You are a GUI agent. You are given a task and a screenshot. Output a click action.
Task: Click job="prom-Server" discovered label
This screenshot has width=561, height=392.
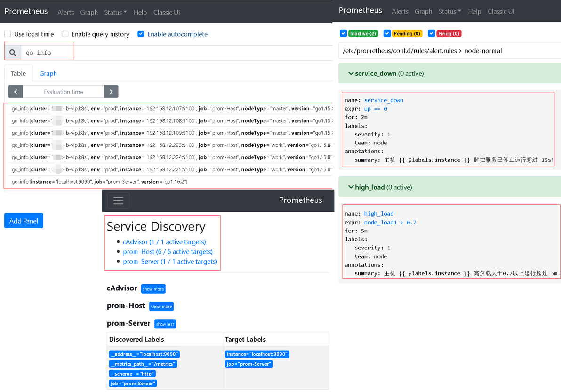133,384
